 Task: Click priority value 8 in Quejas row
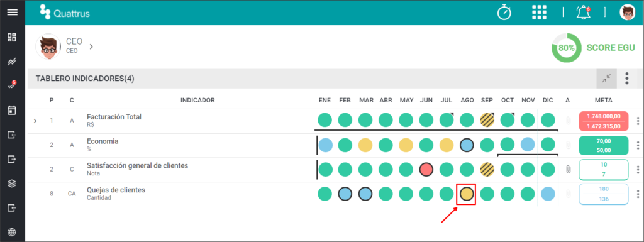pyautogui.click(x=52, y=194)
